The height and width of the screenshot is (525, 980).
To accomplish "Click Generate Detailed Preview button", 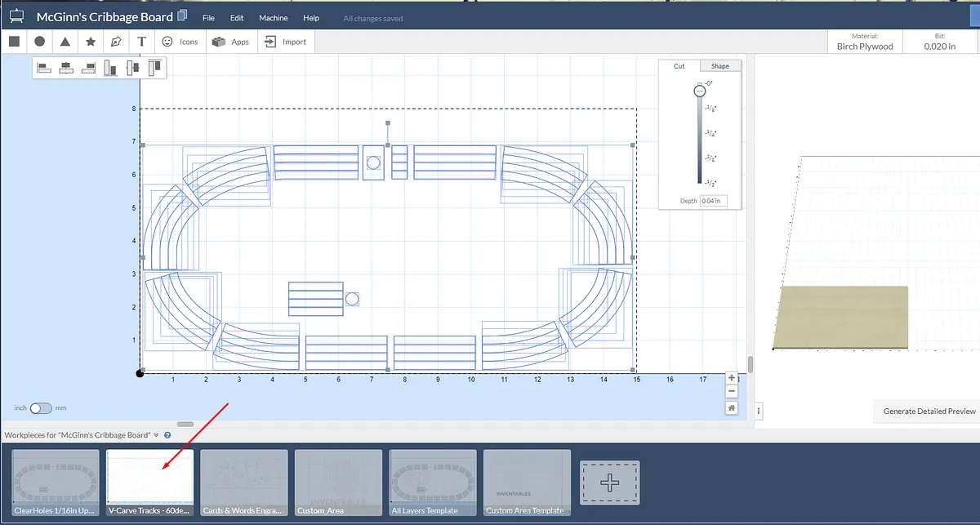I will click(929, 412).
